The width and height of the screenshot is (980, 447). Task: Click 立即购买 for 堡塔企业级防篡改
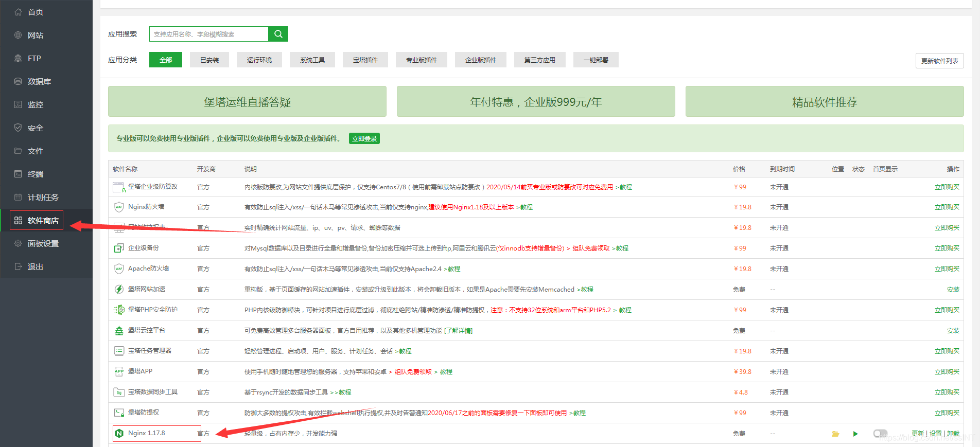click(x=947, y=187)
